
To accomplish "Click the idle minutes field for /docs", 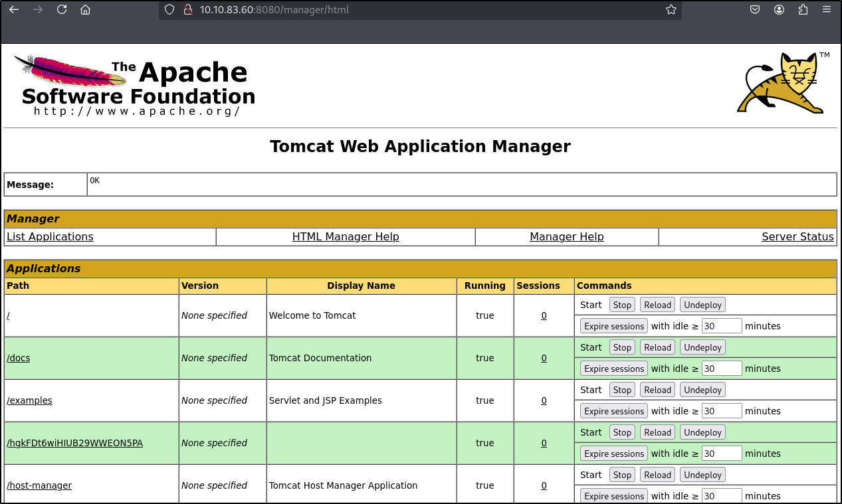I will 722,369.
